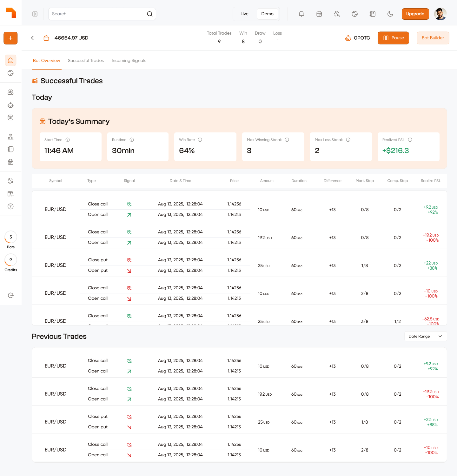
Task: Click the sidebar logout icon
Action: [x=10, y=295]
